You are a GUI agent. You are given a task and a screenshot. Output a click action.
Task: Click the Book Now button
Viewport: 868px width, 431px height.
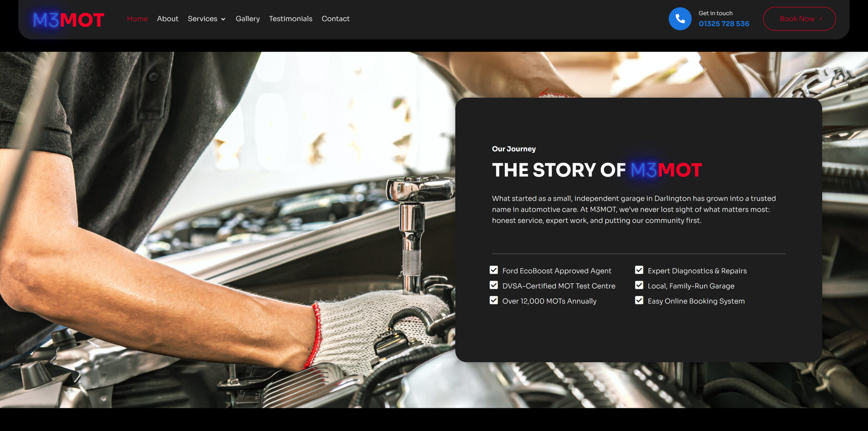(x=799, y=19)
